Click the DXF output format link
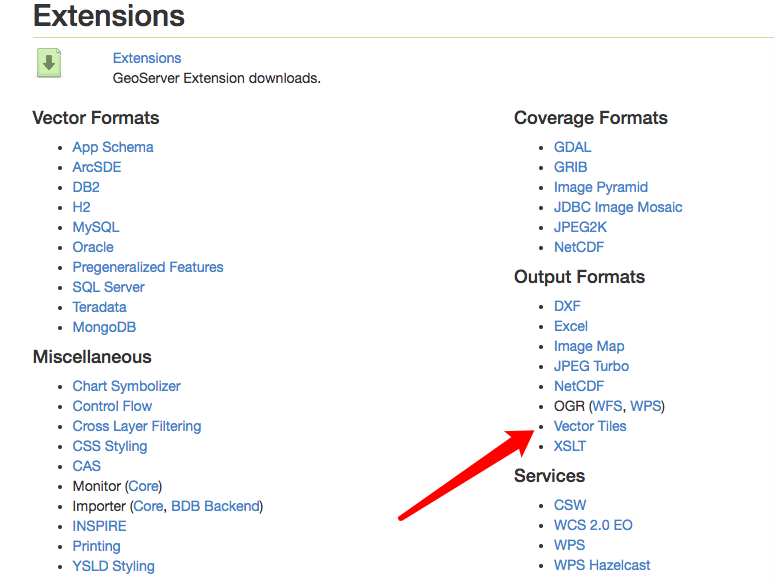Image resolution: width=774 pixels, height=582 pixels. [x=567, y=306]
